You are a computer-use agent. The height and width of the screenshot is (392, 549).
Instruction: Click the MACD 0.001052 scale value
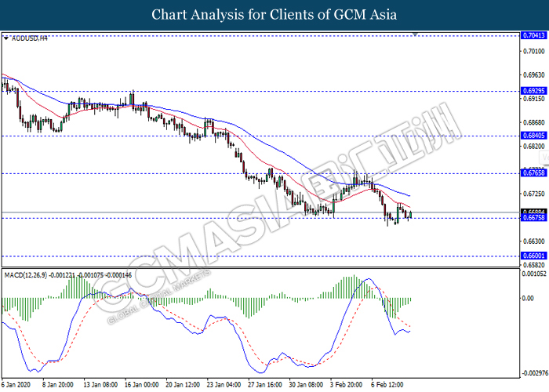click(534, 274)
